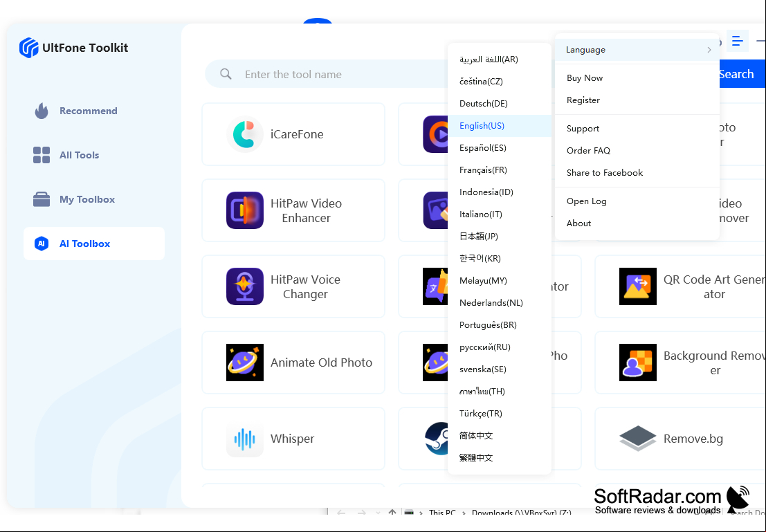Open the Animate Old Photo icon
Screen dimensions: 766x532
click(245, 363)
